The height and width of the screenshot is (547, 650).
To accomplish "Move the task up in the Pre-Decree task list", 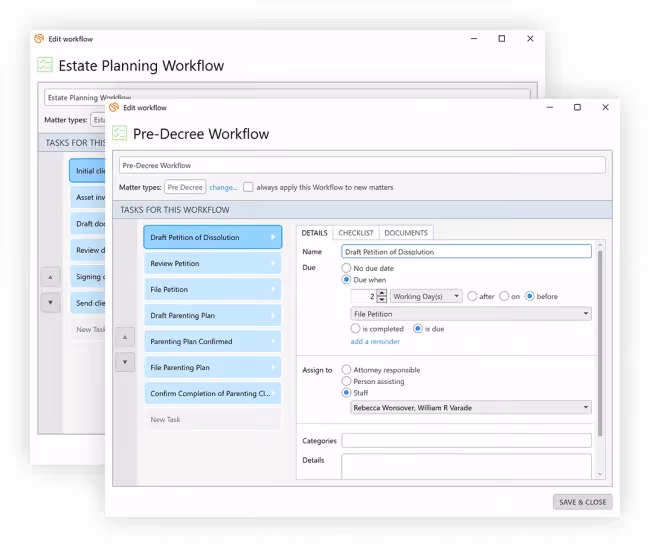I will coord(125,337).
